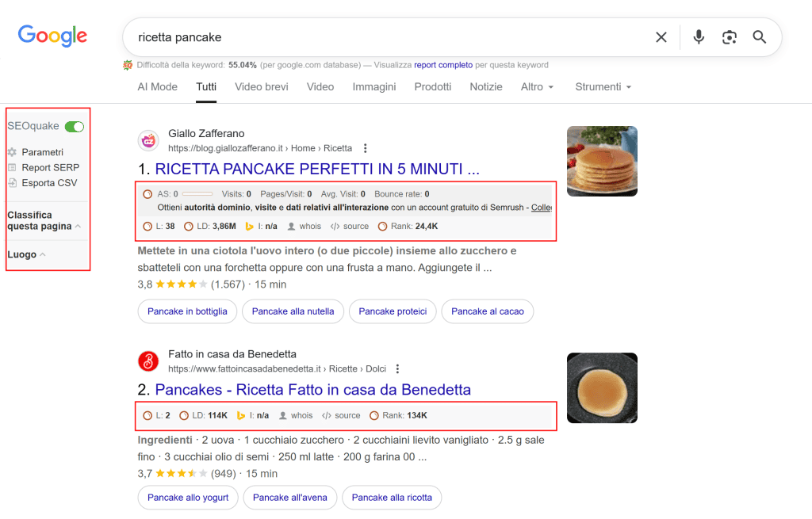Click the Parametri gear icon
This screenshot has width=812, height=519.
point(13,152)
